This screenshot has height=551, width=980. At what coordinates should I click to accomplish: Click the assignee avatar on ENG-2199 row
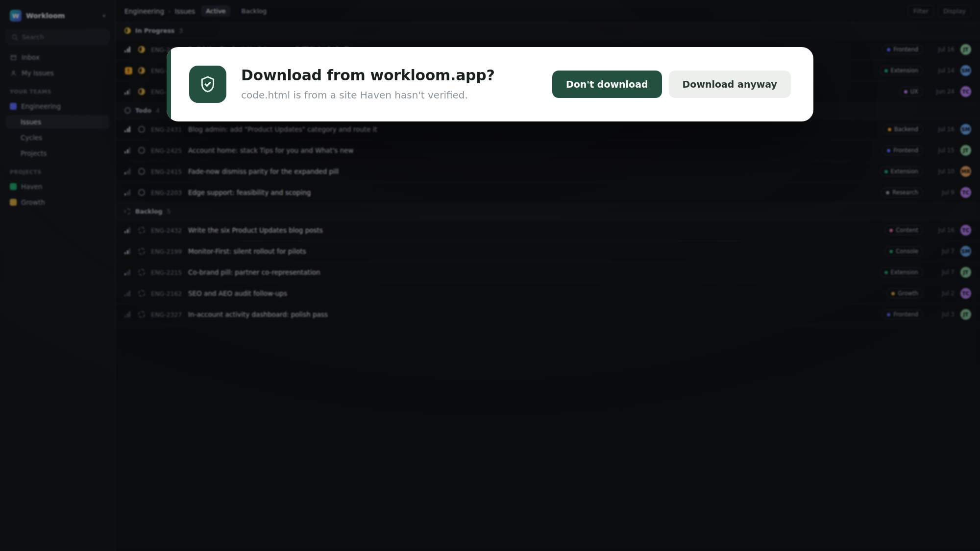pos(965,251)
